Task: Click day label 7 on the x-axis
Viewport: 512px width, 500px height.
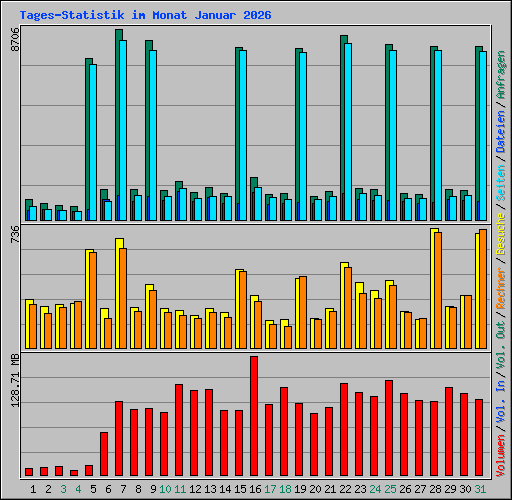Action: tap(123, 489)
